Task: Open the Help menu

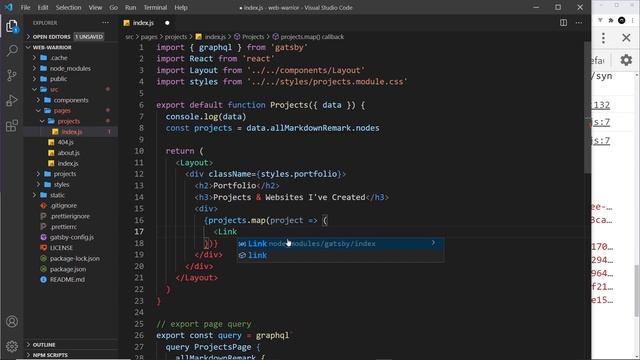Action: pyautogui.click(x=181, y=7)
